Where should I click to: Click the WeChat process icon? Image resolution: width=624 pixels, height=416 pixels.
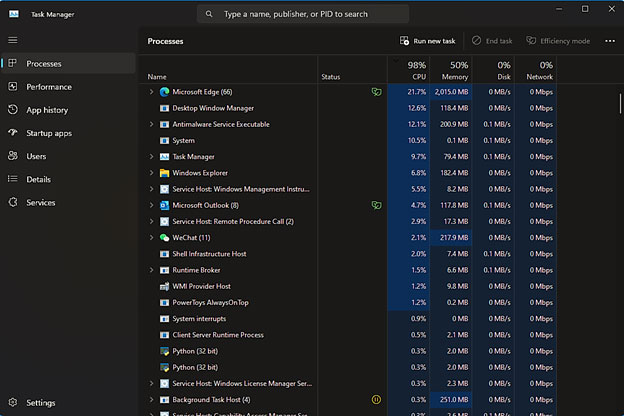(x=164, y=238)
